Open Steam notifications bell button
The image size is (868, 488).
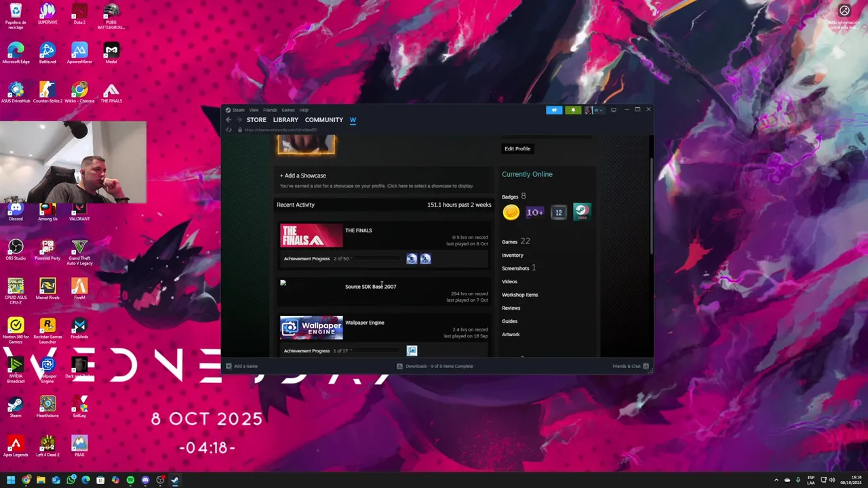[x=573, y=110]
